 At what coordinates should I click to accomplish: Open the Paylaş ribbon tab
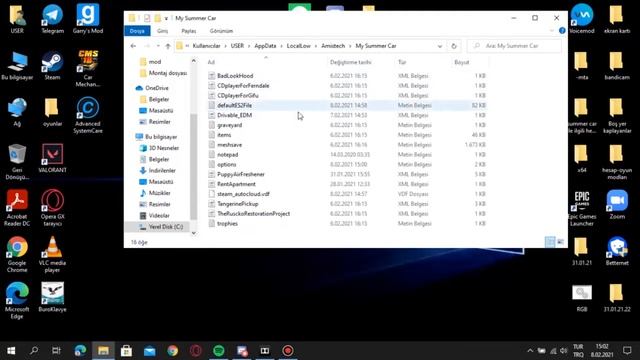coord(189,31)
